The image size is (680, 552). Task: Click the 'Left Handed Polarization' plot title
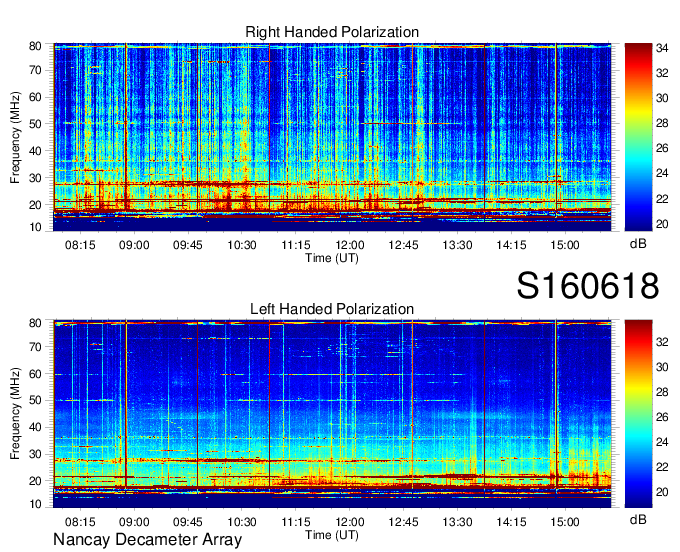click(x=332, y=309)
